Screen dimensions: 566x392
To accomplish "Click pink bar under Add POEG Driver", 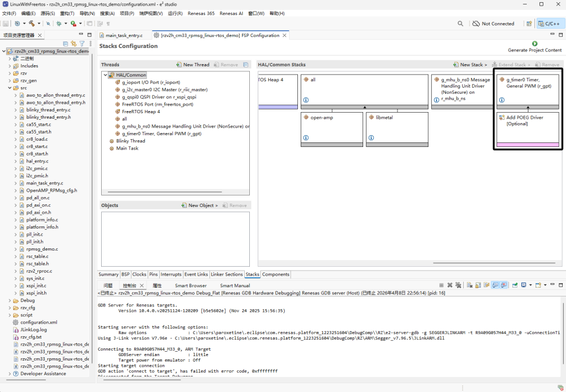I will 527,144.
